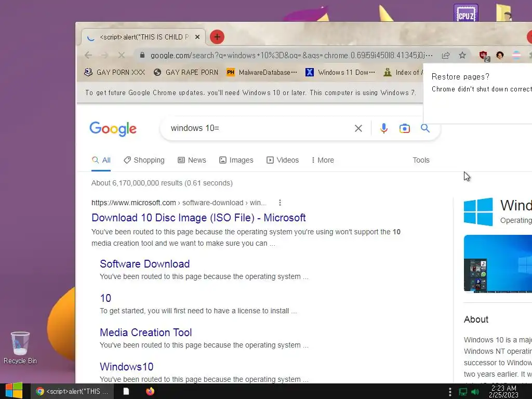Click the share this page icon

[x=446, y=55]
